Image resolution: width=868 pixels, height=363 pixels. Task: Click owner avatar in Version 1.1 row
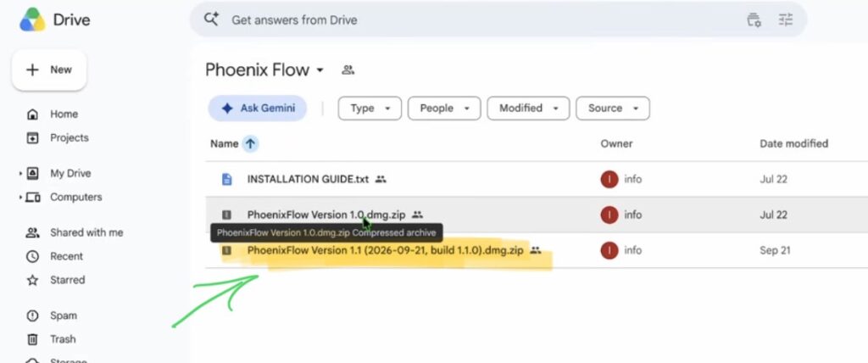[609, 250]
